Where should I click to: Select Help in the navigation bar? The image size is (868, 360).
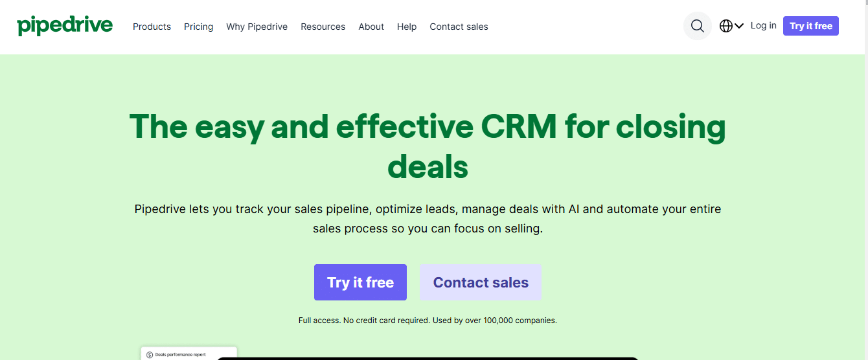pos(407,27)
